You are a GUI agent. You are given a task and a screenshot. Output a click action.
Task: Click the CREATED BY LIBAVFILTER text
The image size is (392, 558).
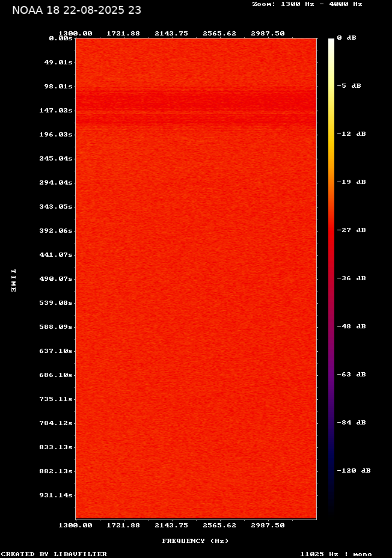click(54, 554)
